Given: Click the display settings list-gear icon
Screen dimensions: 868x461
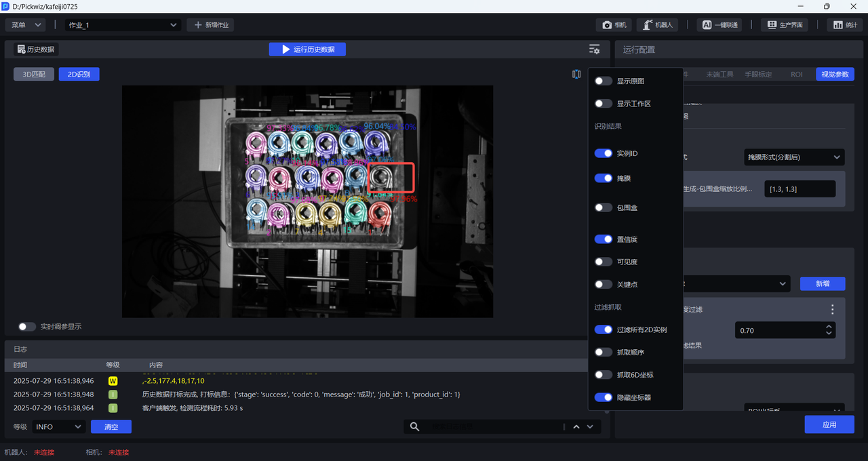Looking at the screenshot, I should 594,49.
